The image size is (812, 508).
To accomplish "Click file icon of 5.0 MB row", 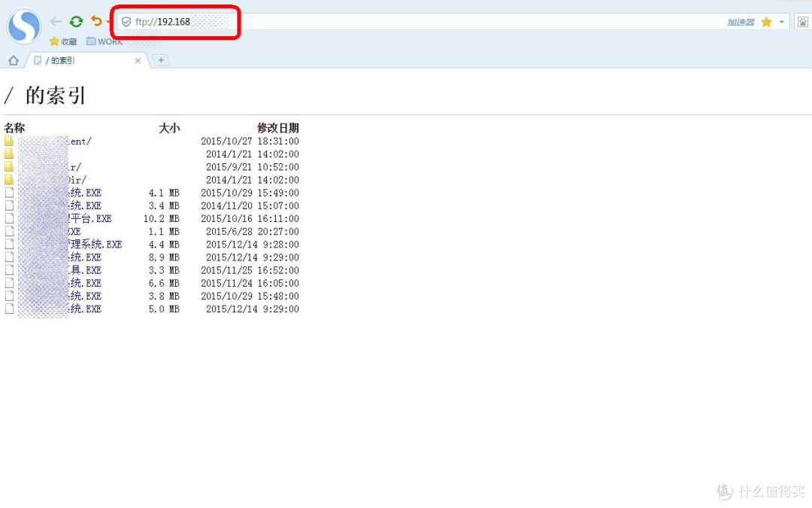I will (9, 309).
